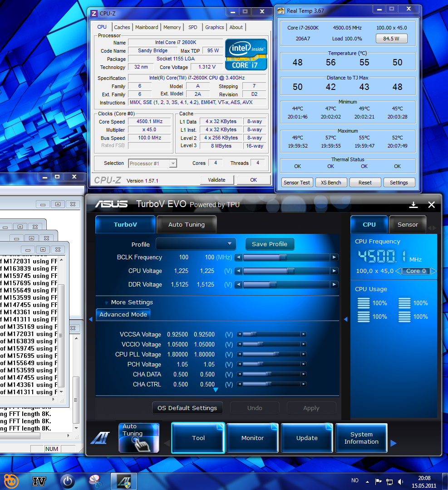The height and width of the screenshot is (490, 448).
Task: Open the SPD tab in CPU-Z
Action: point(193,27)
